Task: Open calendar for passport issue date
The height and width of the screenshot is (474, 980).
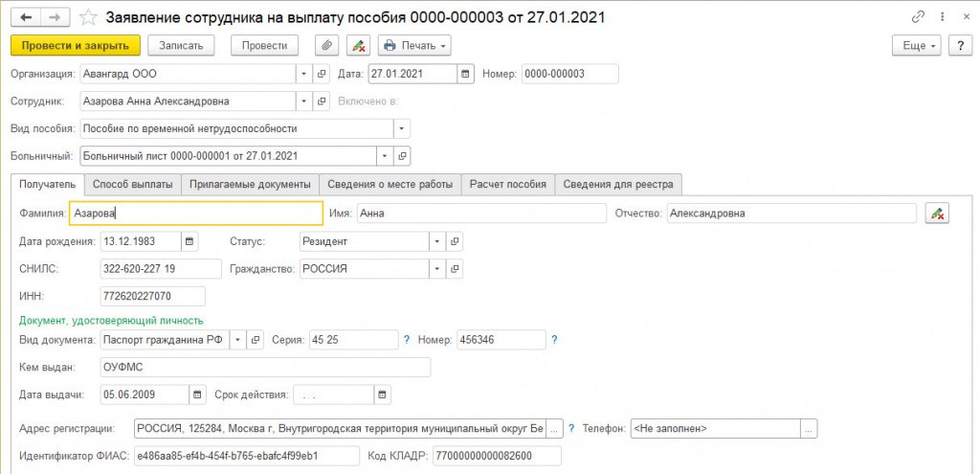Action: pos(197,394)
